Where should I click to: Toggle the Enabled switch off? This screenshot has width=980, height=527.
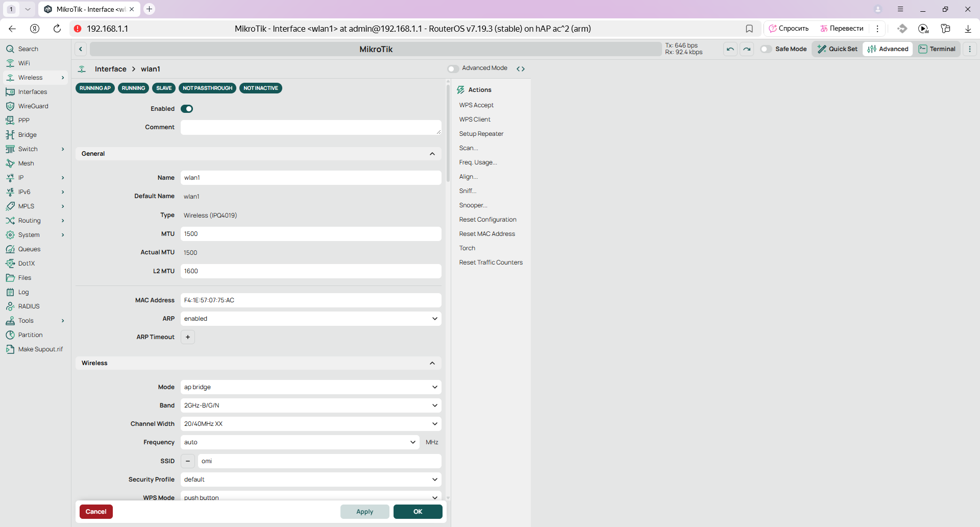(187, 109)
